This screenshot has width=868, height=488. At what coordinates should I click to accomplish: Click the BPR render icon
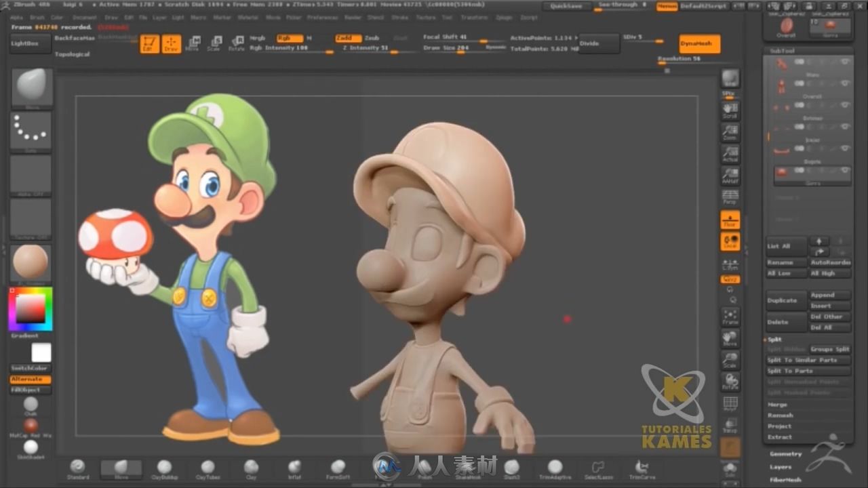(730, 78)
